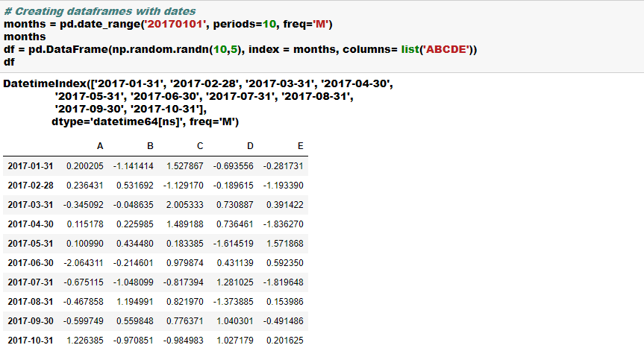Click cell value 0.531692

click(135, 186)
